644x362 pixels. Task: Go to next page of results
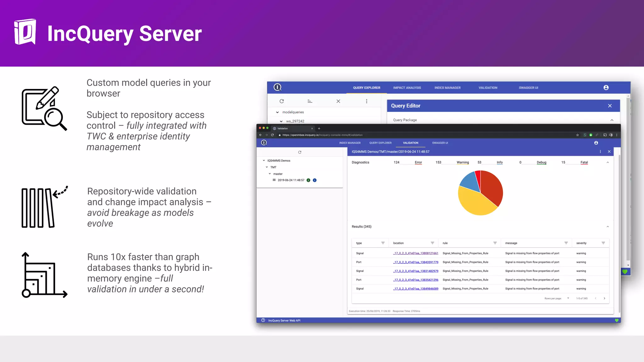coord(604,298)
